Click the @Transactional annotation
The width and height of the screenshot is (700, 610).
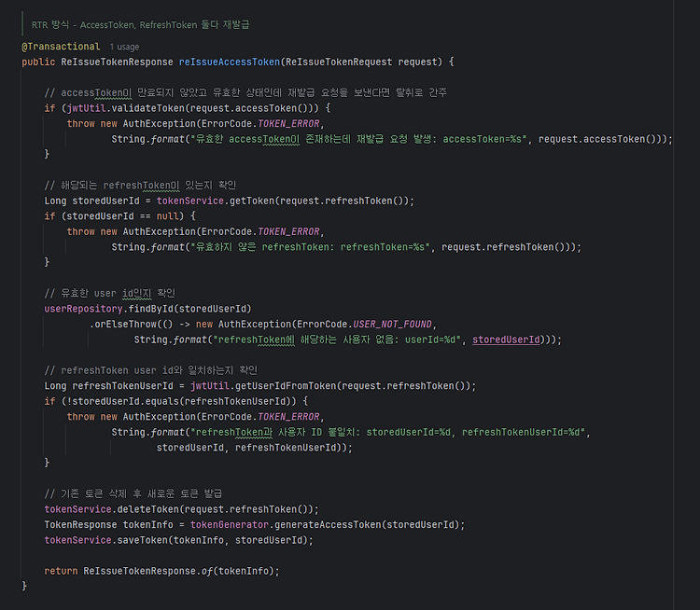click(x=61, y=47)
